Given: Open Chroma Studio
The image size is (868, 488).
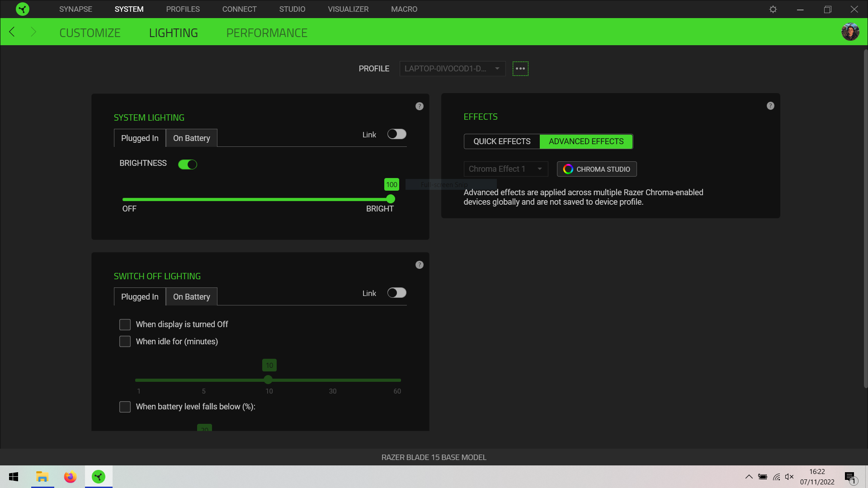Looking at the screenshot, I should [596, 169].
